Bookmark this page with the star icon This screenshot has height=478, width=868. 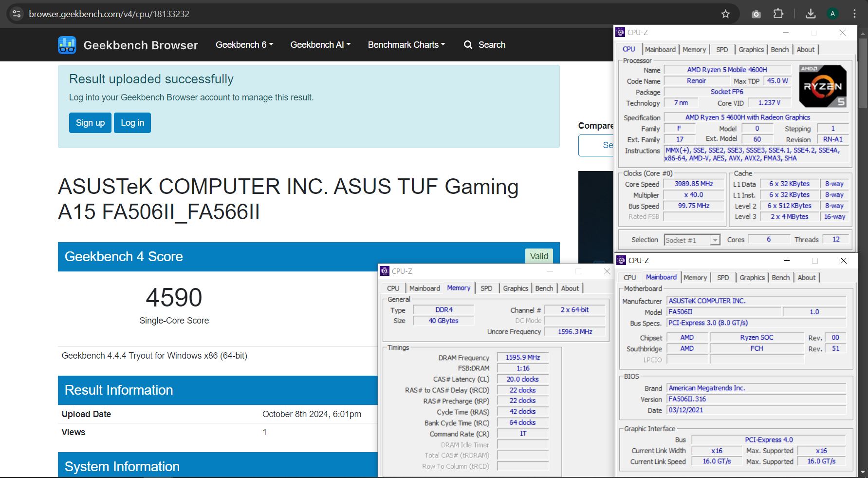click(725, 14)
